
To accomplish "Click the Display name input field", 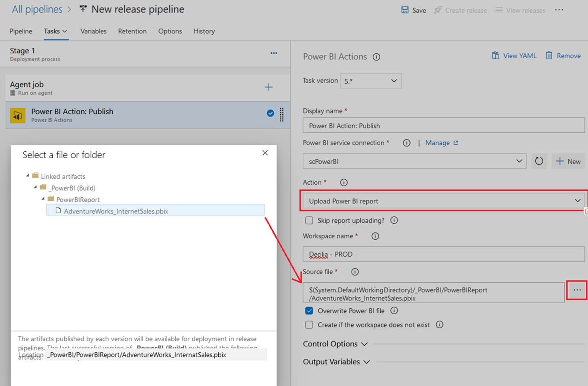I will click(x=444, y=126).
